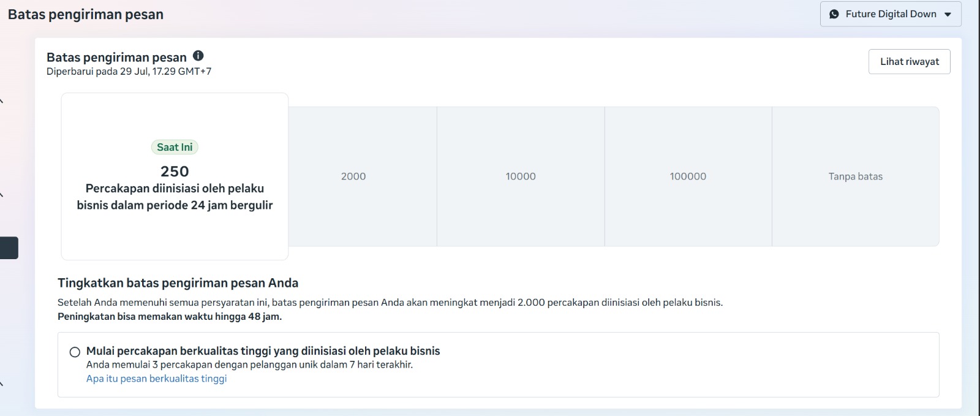The width and height of the screenshot is (980, 416).
Task: Click the WhatsApp icon in account selector
Action: (834, 14)
